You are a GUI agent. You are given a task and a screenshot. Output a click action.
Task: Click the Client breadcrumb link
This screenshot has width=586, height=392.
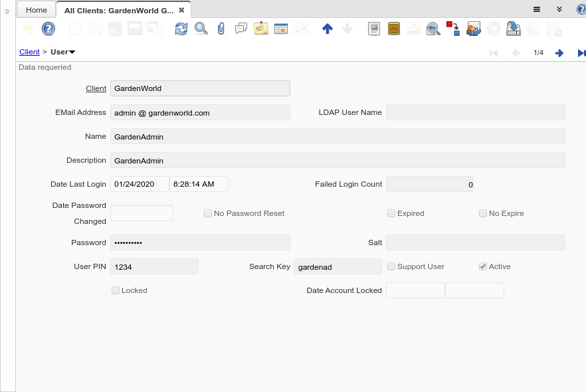click(x=29, y=52)
